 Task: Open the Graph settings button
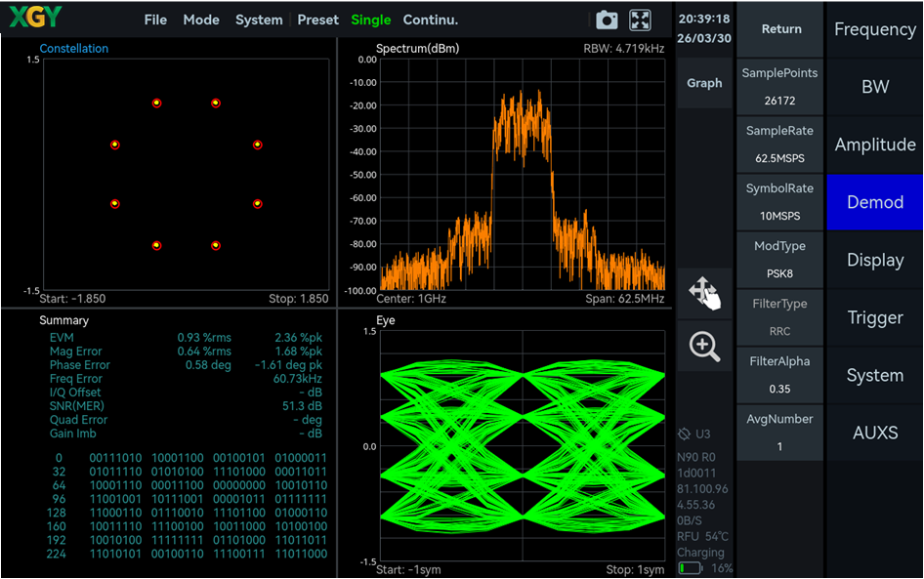[x=704, y=83]
